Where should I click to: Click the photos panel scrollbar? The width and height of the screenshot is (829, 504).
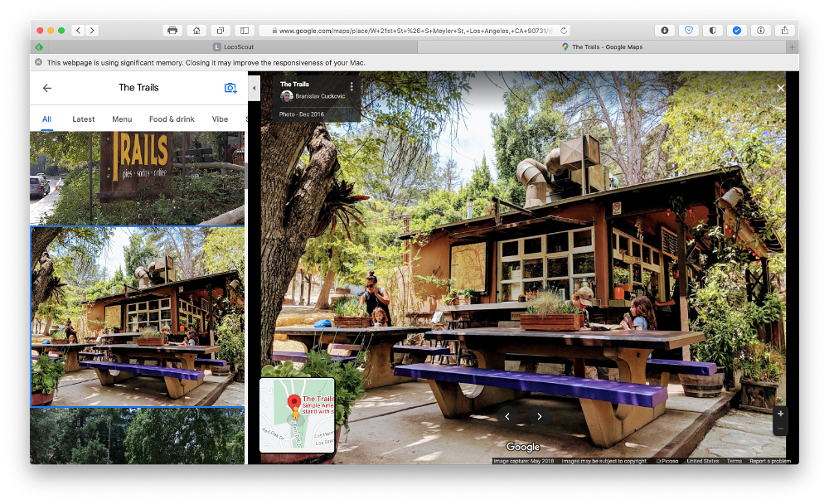[x=246, y=176]
